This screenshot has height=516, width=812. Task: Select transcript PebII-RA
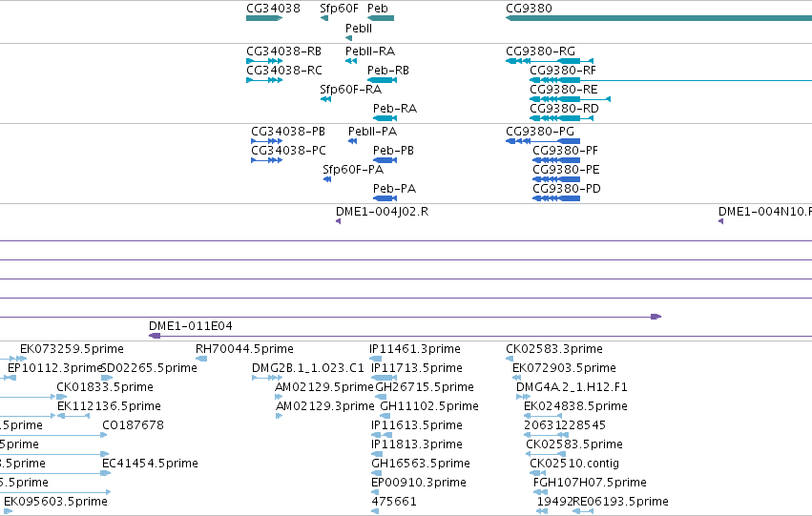click(351, 61)
